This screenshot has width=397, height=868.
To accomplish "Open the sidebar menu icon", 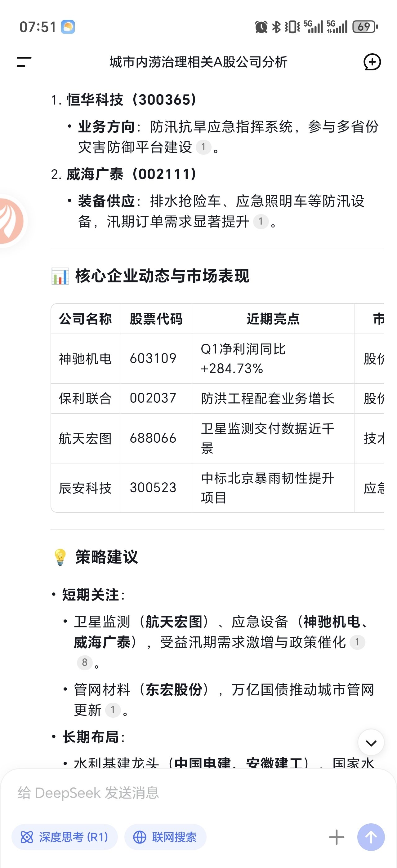I will (24, 62).
